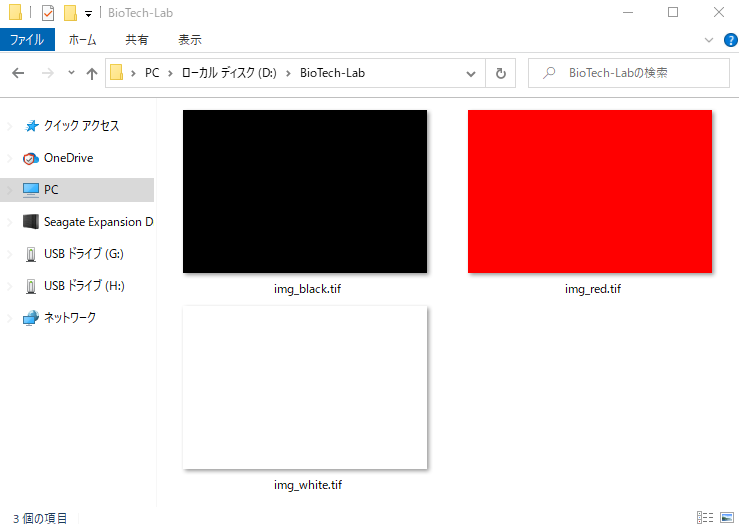
Task: Select the img_white.tif thumbnail
Action: (x=305, y=388)
